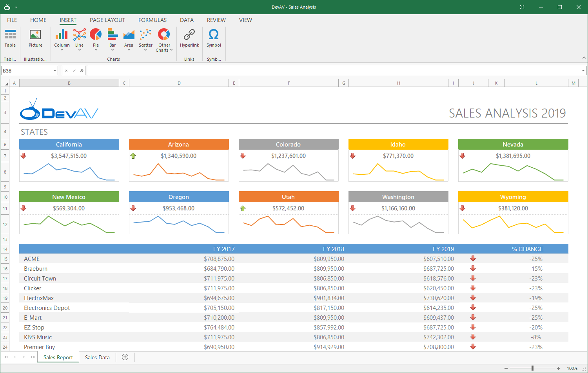Open the Sales Data sheet tab
Image resolution: width=588 pixels, height=373 pixels.
[97, 357]
